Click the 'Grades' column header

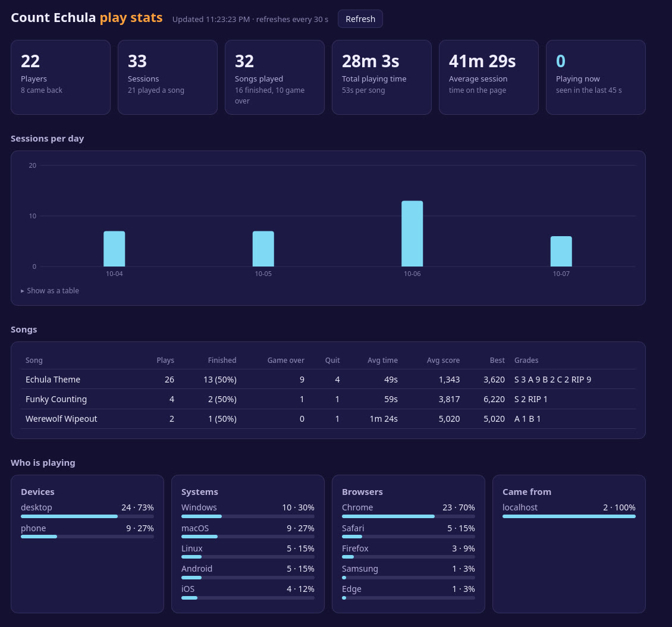(526, 360)
